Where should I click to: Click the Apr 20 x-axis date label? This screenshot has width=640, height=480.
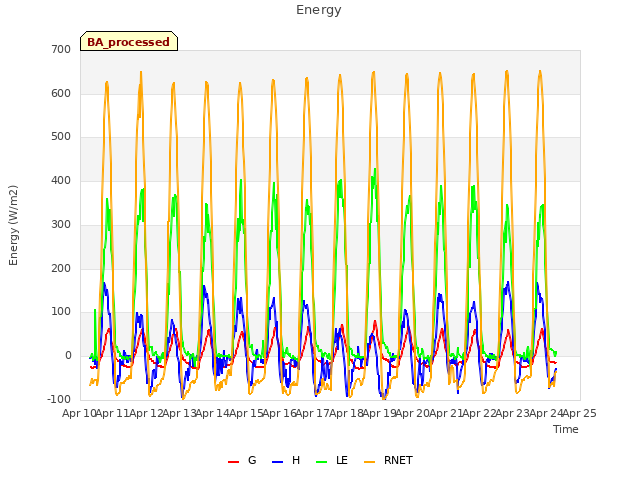click(413, 413)
